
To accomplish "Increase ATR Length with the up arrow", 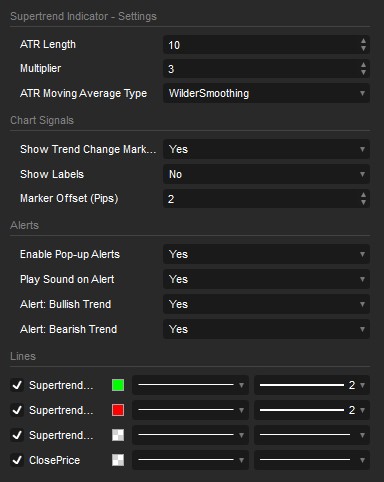I will (363, 41).
